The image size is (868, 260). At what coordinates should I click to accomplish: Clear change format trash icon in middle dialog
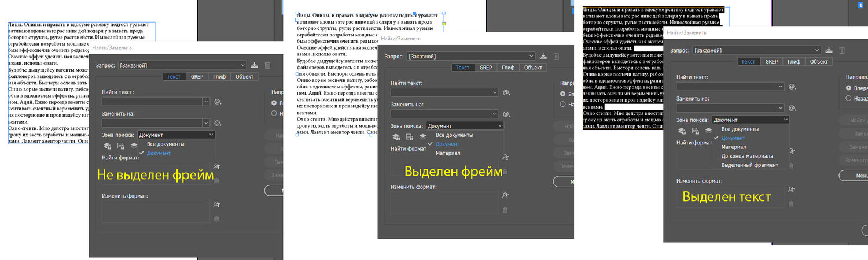505,209
